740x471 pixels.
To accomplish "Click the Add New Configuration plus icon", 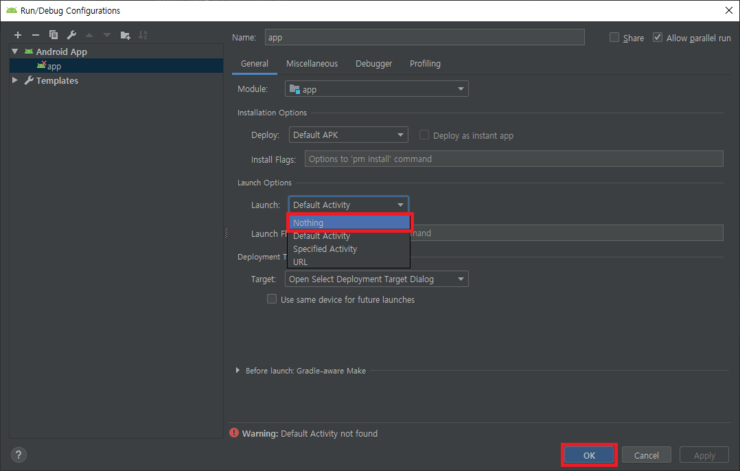I will [17, 35].
